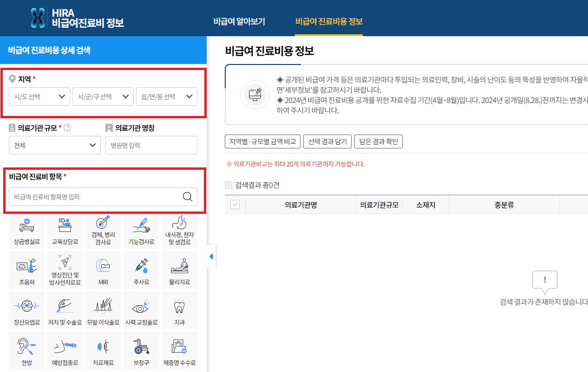Click the hospital name input field
Image resolution: width=588 pixels, height=372 pixels.
151,145
